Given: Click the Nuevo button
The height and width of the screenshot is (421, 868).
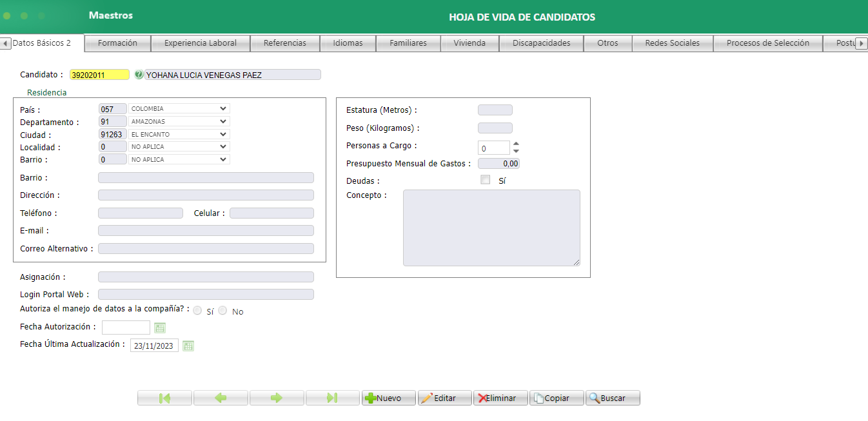Looking at the screenshot, I should pyautogui.click(x=388, y=398).
